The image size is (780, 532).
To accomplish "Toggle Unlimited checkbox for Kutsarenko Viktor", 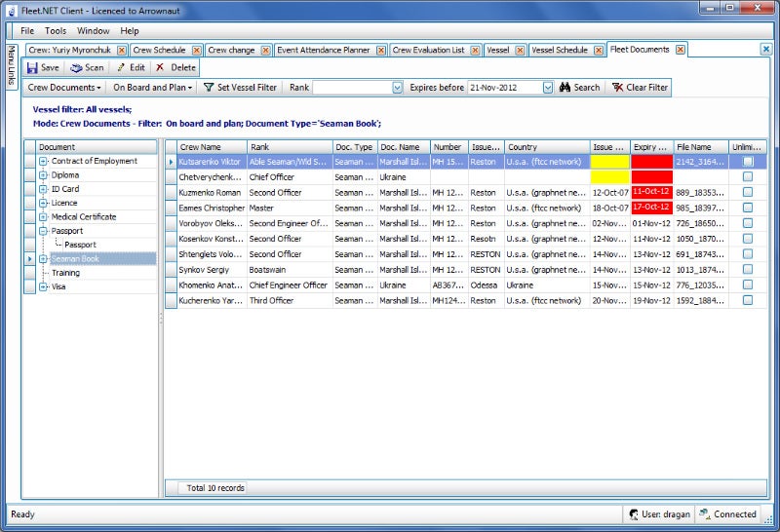I will [748, 162].
